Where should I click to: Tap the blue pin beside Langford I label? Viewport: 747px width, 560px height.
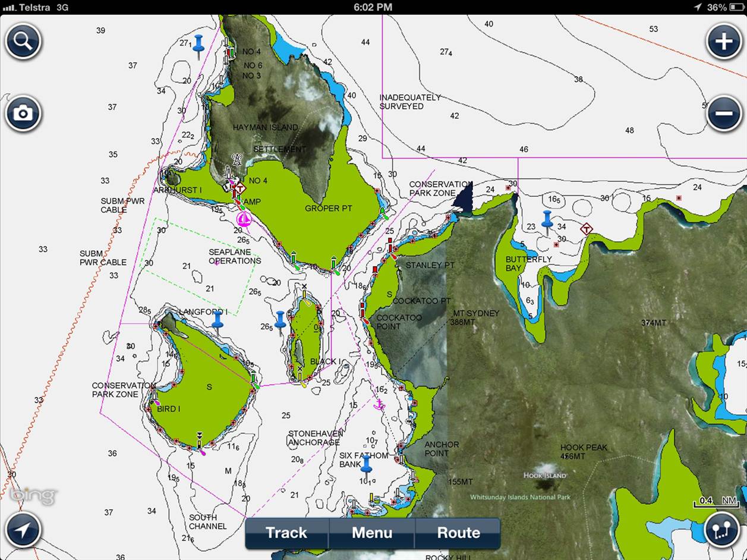click(218, 320)
